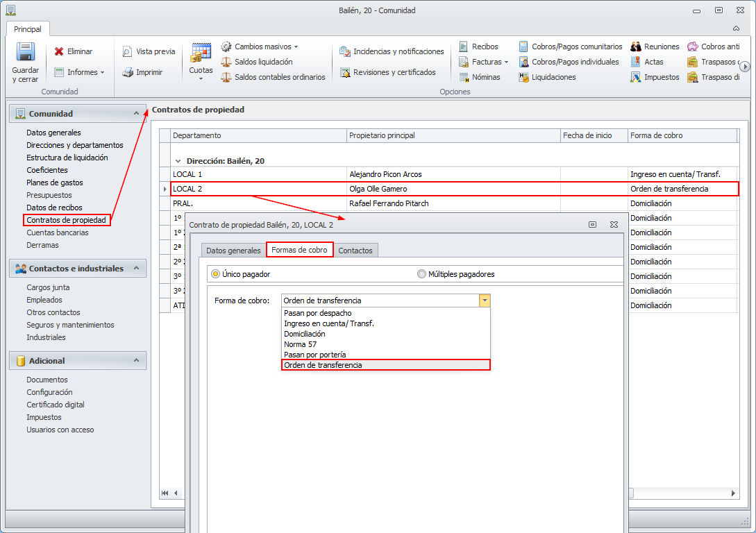Open the Incidencias y notificaciones icon
Viewport: 756px width, 533px height.
(345, 51)
